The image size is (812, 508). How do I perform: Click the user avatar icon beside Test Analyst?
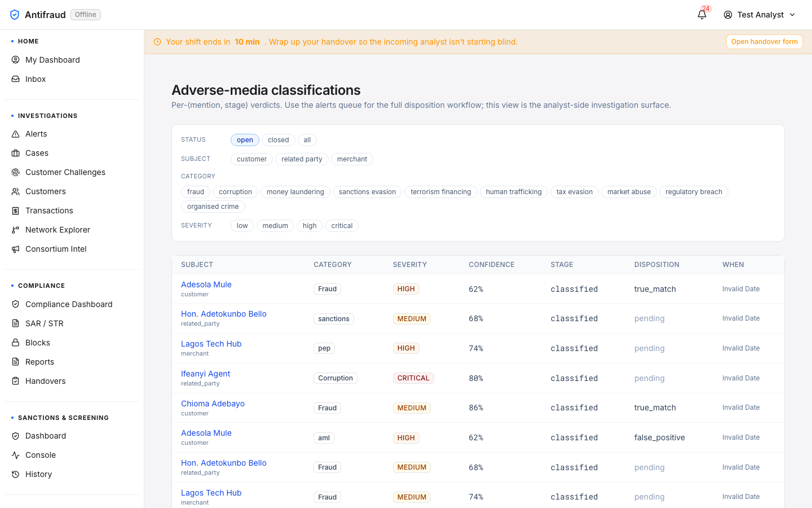coord(728,15)
